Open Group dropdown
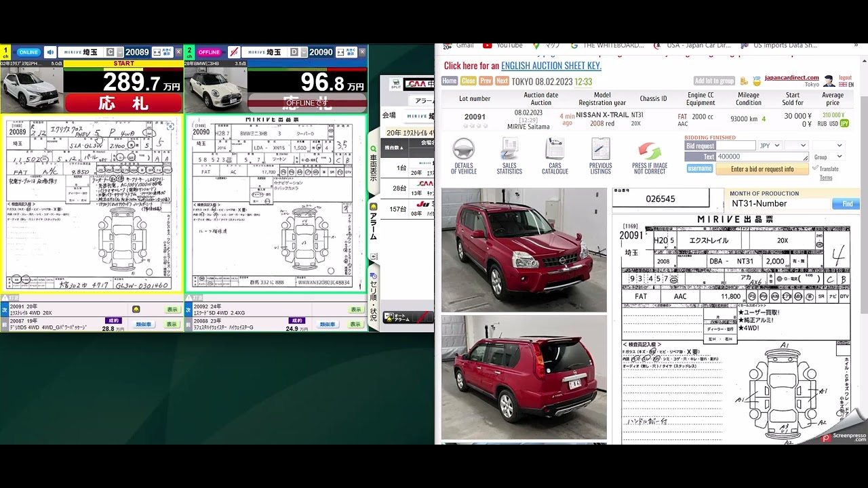Viewport: 868px width, 488px height. pyautogui.click(x=828, y=157)
